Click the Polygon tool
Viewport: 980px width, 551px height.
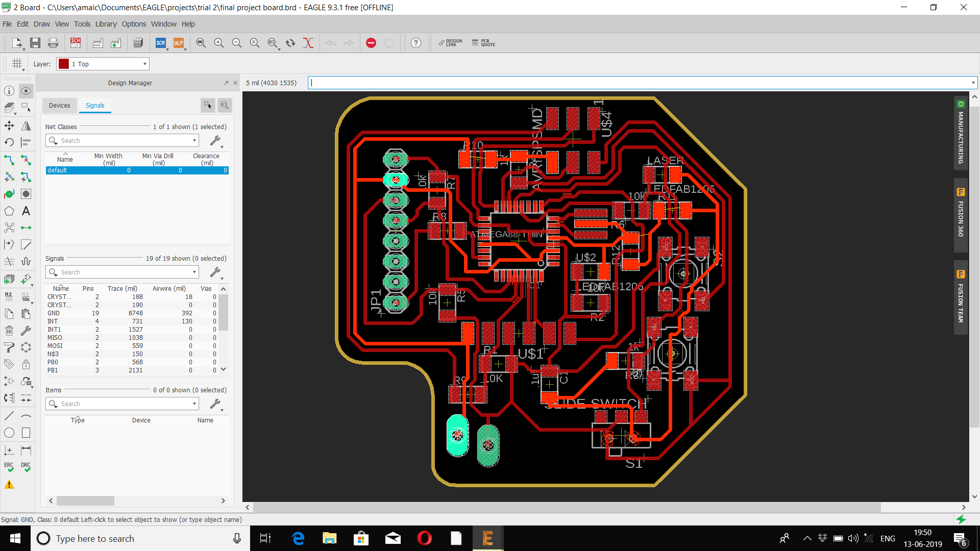coord(9,211)
